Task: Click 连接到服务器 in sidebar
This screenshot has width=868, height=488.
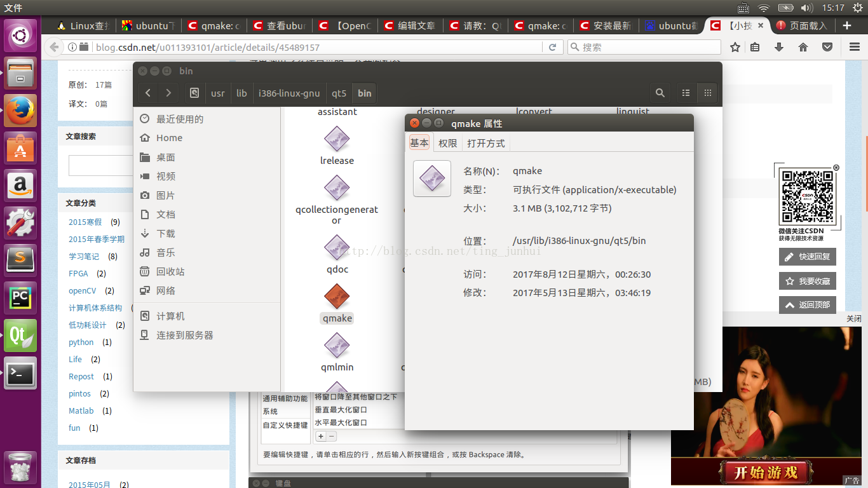Action: 185,335
